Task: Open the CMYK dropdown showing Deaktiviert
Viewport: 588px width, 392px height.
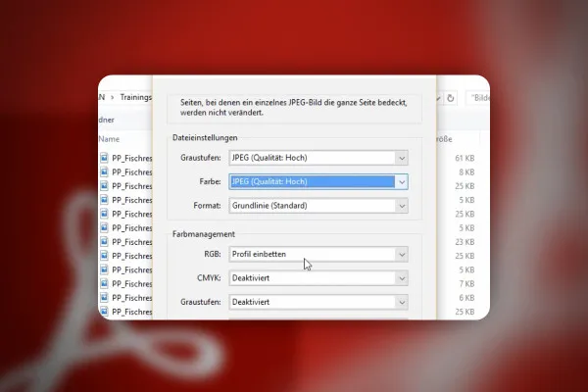Action: (318, 278)
